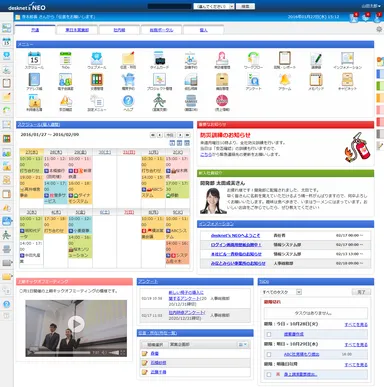
Task: Open the facility reservation icon
Action: tap(191, 58)
